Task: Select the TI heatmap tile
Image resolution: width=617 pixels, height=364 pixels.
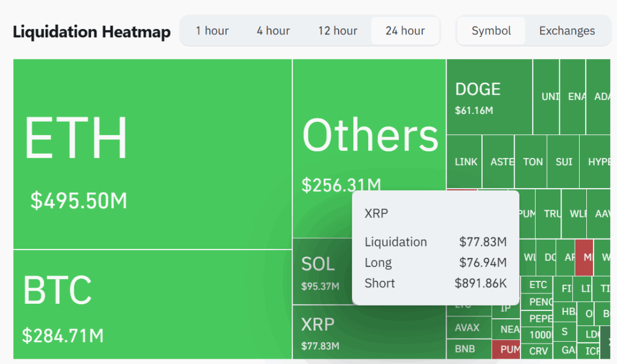Action: [602, 289]
